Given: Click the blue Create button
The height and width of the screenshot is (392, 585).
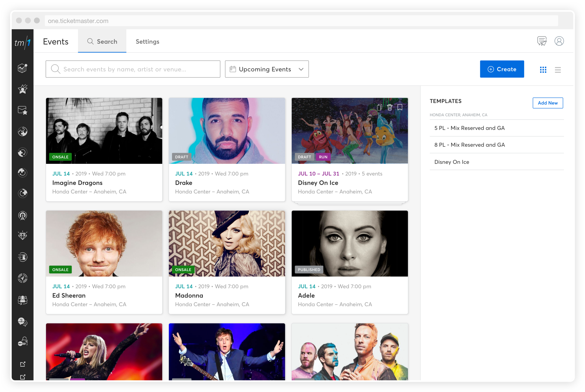Looking at the screenshot, I should [x=502, y=69].
